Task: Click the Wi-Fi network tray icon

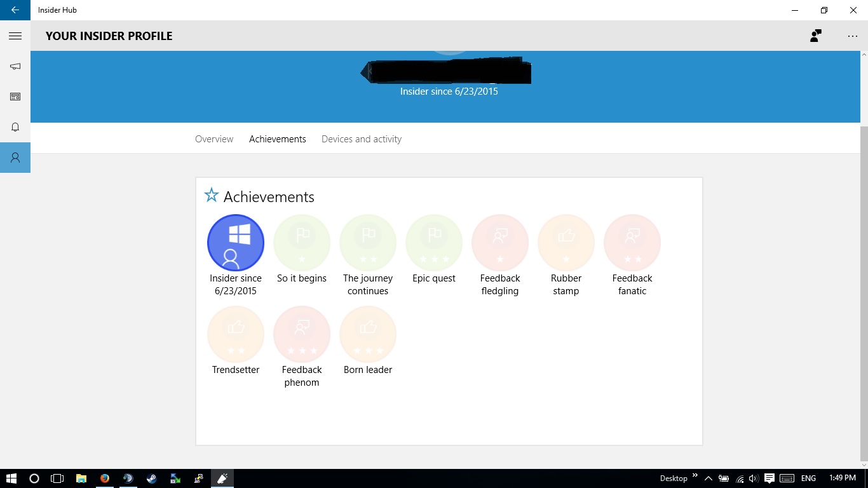Action: (740, 478)
